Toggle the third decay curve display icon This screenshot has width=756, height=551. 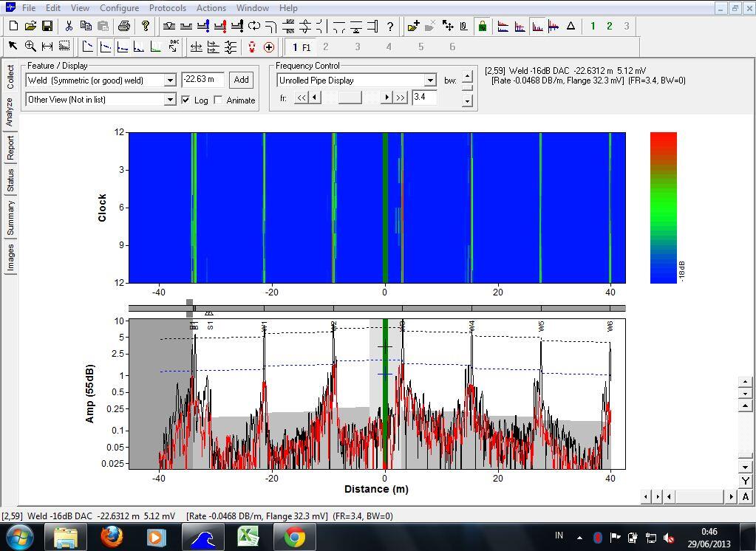123,47
